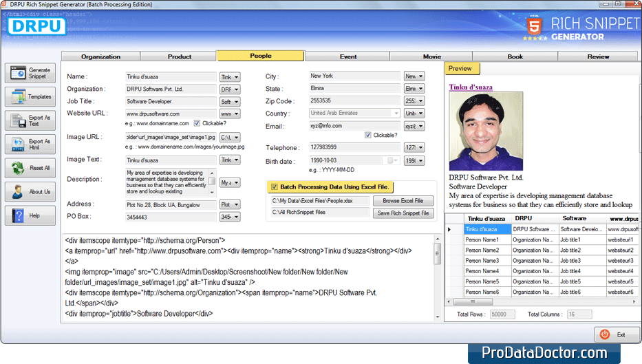This screenshot has height=364, width=642.
Task: Click Save Rich Snippet File button
Action: tap(403, 213)
